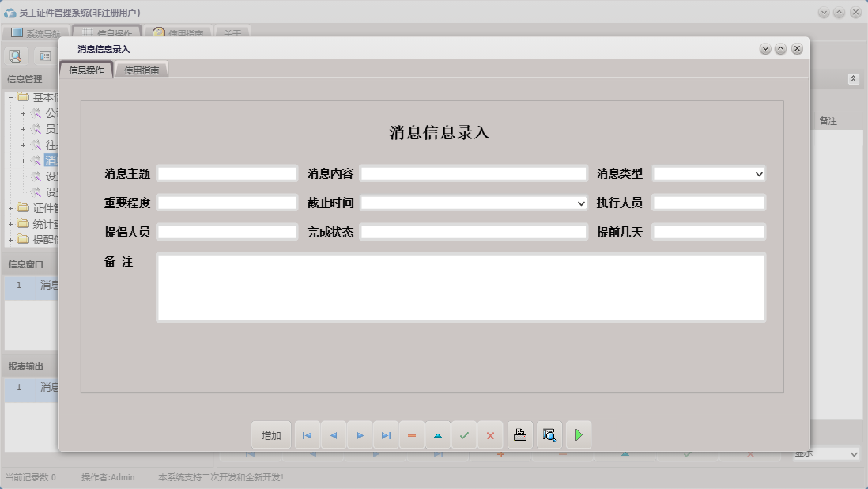
Task: Click the green run arrow icon
Action: [x=578, y=434]
